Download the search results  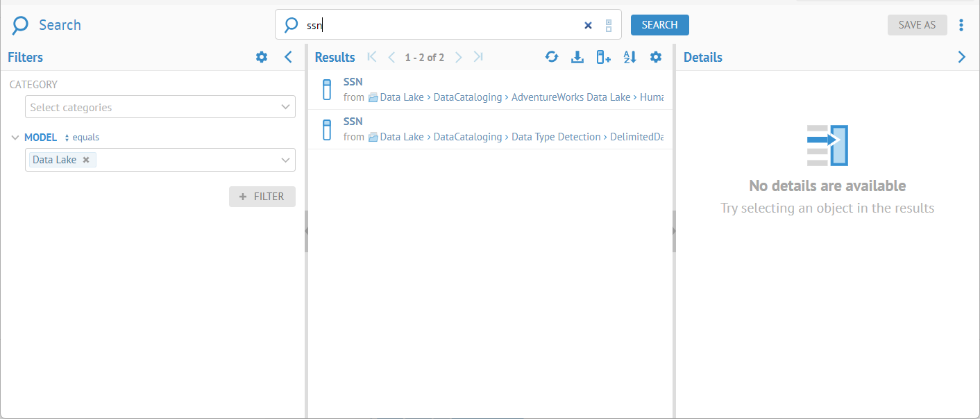[x=577, y=58]
